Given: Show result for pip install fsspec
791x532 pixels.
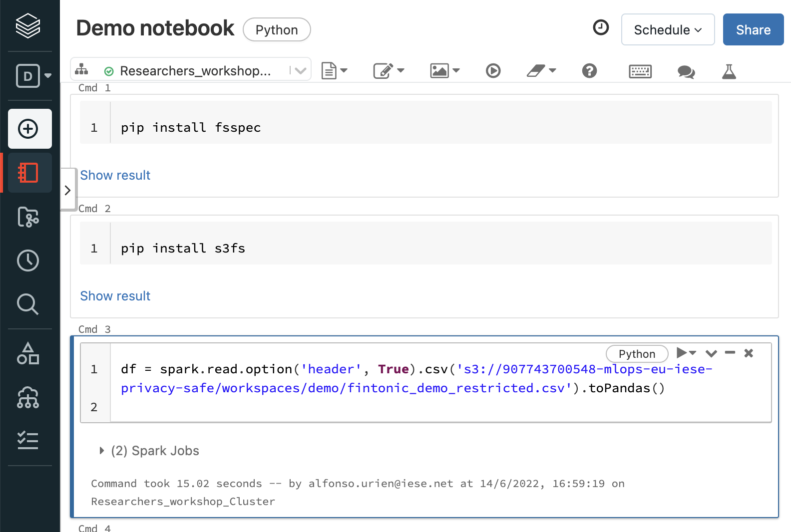Looking at the screenshot, I should coord(115,175).
